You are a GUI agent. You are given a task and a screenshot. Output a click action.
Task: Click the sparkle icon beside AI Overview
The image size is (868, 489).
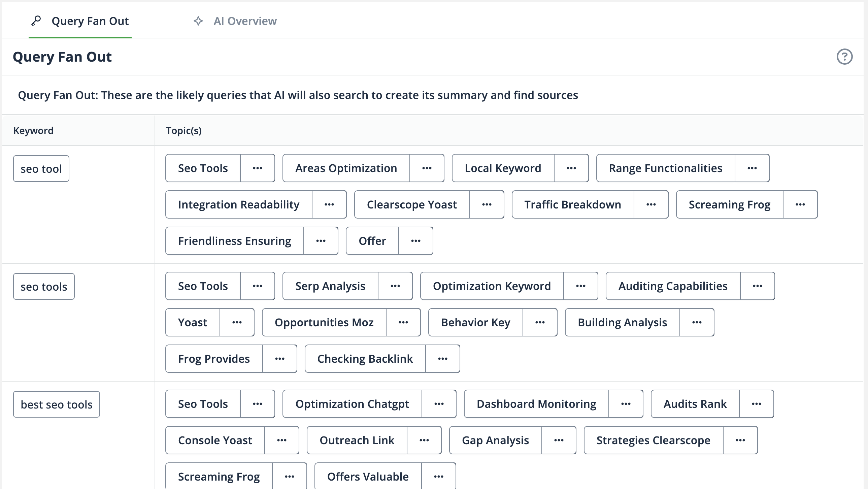[198, 21]
